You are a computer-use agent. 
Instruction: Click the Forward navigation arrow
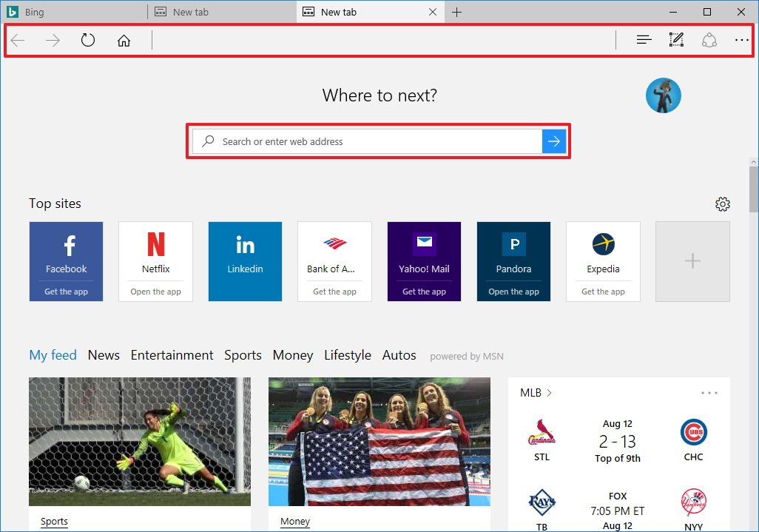(x=53, y=40)
